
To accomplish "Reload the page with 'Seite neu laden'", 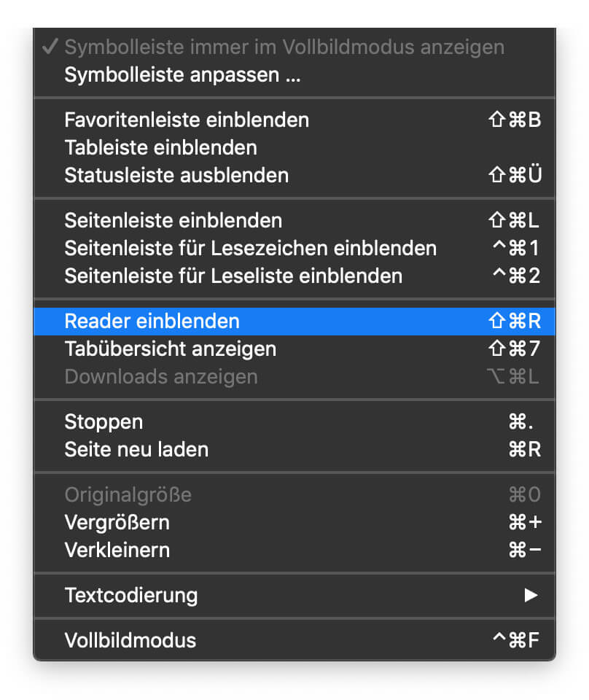I will click(141, 449).
